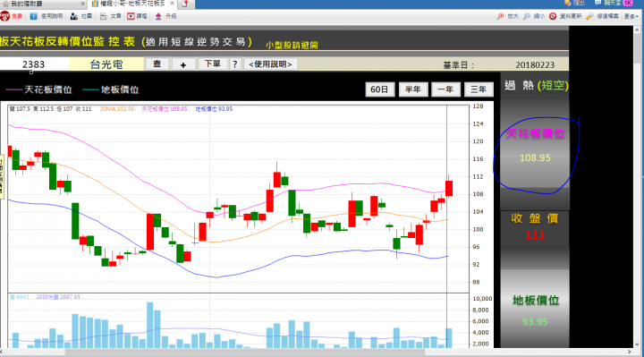This screenshot has height=357, width=644.
Task: Click the base date value 20180223
Action: pyautogui.click(x=535, y=65)
